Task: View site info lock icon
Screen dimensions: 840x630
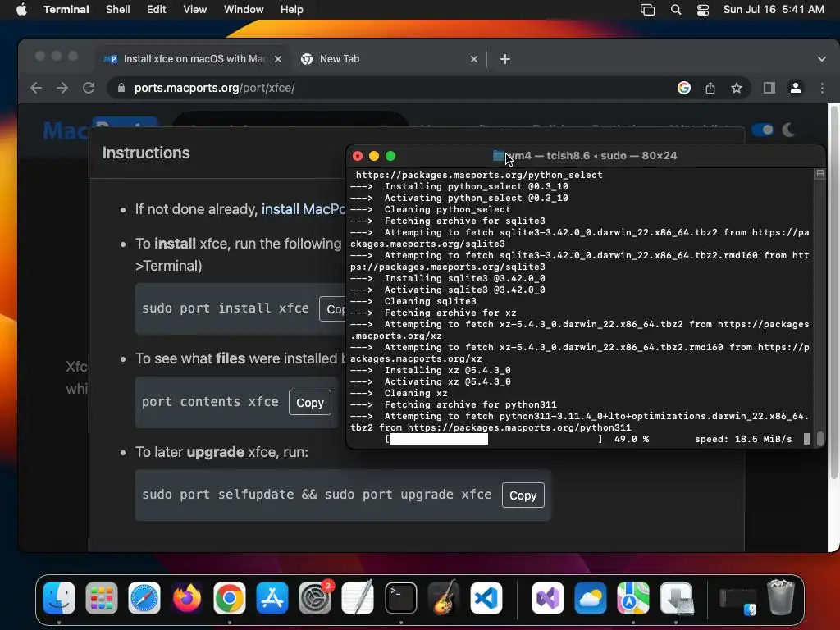Action: (x=121, y=88)
